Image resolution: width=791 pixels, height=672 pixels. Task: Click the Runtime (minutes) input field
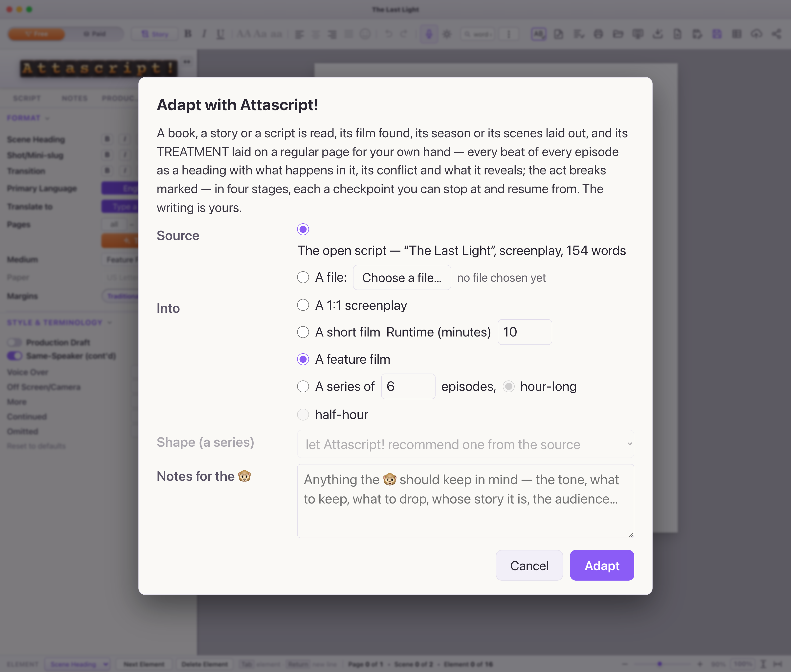click(525, 332)
